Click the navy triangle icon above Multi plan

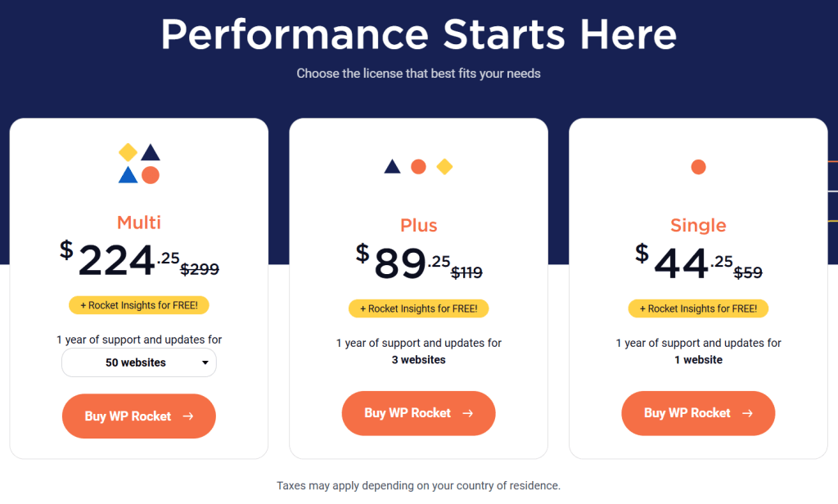click(151, 151)
